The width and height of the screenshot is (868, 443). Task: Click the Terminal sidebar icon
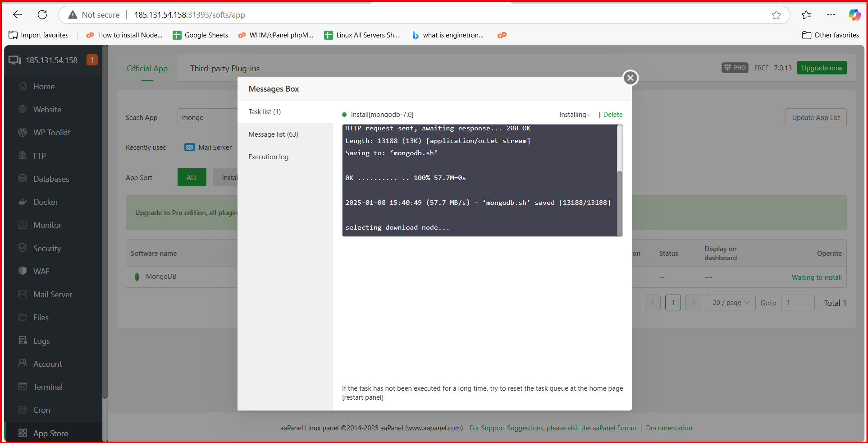pos(23,386)
